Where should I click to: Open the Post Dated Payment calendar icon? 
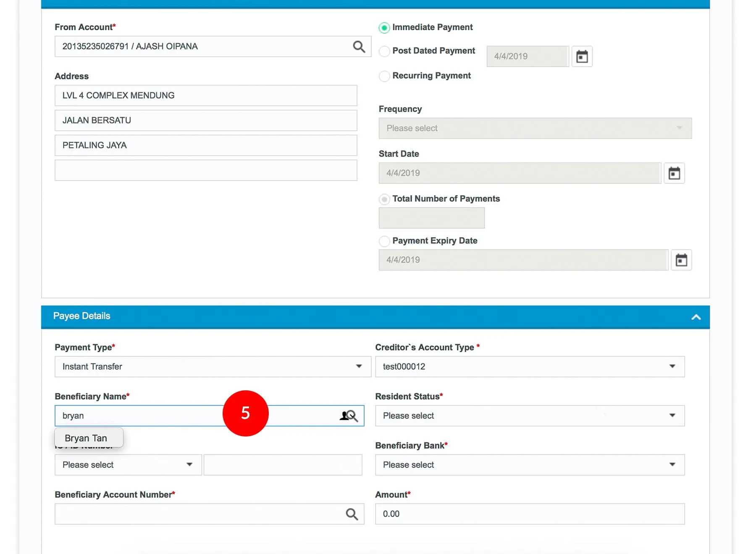582,56
